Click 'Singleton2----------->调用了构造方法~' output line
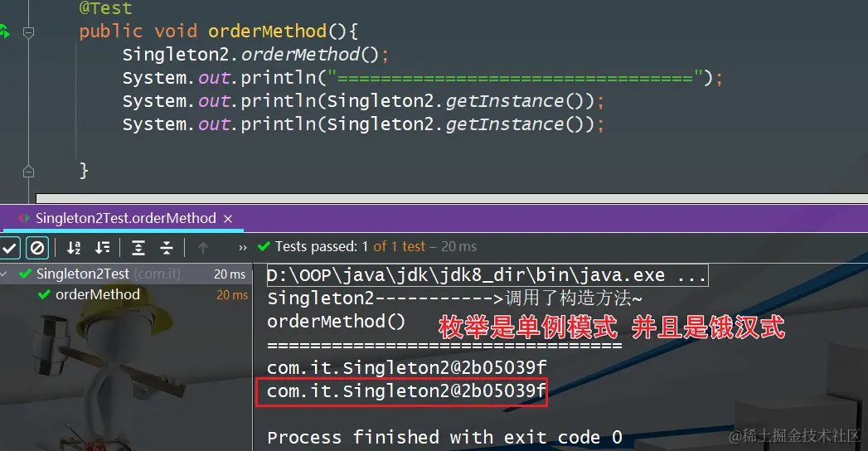The height and width of the screenshot is (451, 868). 454,298
